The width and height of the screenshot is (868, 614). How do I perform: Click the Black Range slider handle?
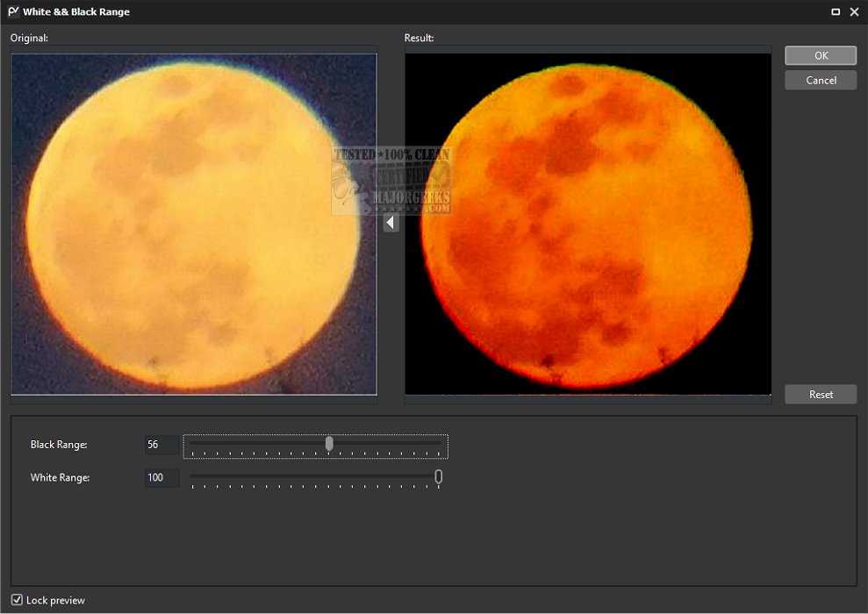tap(329, 444)
